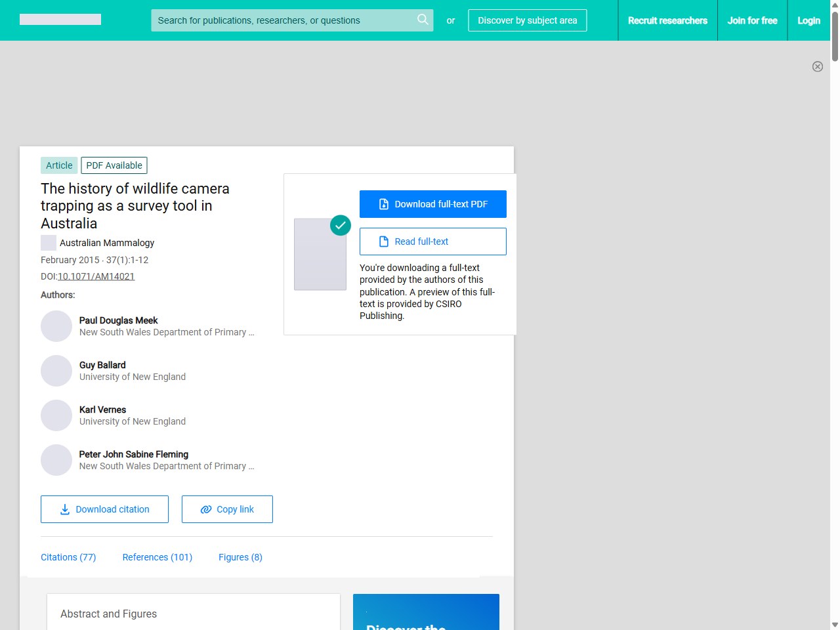Click Paul Douglas Meek's avatar

(56, 326)
